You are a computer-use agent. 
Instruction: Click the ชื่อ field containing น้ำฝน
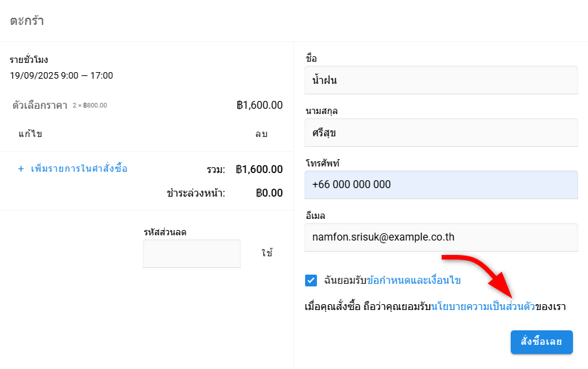pos(441,80)
